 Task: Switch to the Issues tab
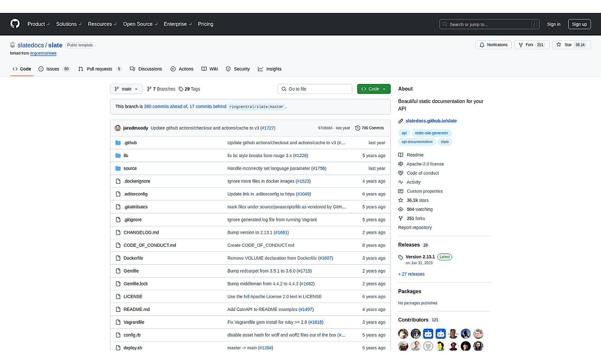click(54, 69)
